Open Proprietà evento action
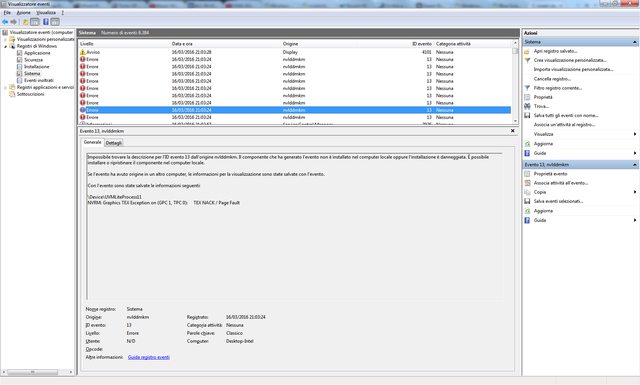 click(x=550, y=174)
